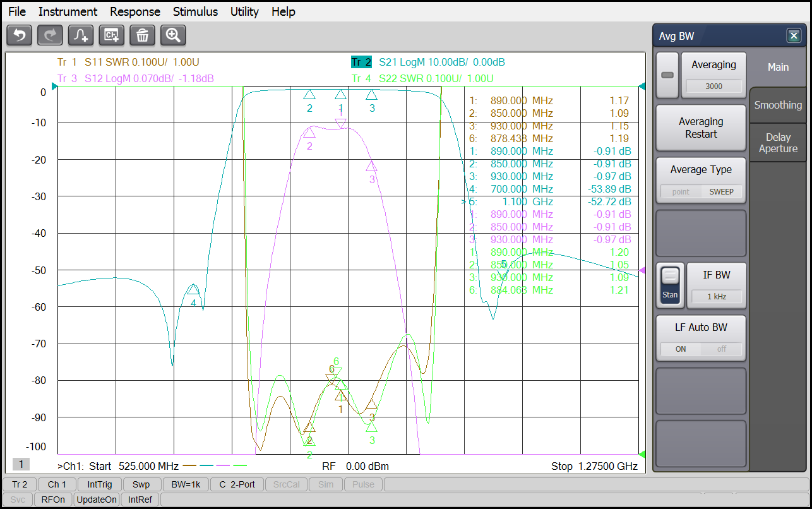Add a new trace with toolbar icon
The image size is (812, 509).
point(81,35)
